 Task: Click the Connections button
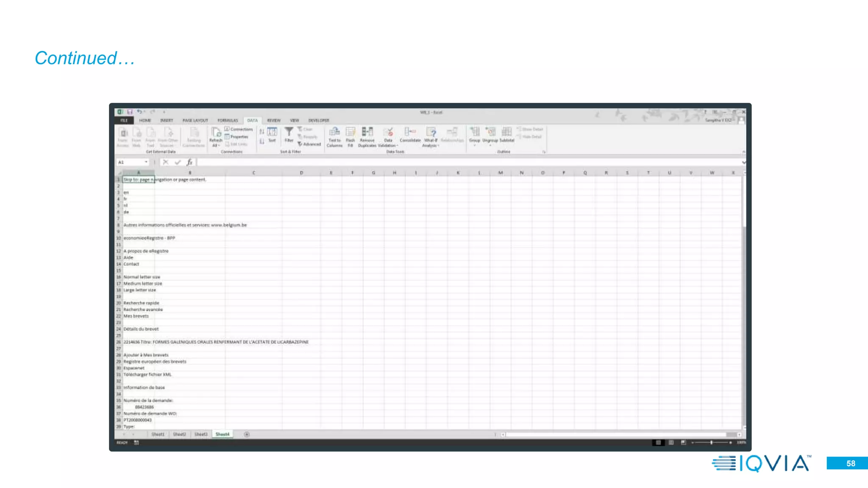pos(239,129)
